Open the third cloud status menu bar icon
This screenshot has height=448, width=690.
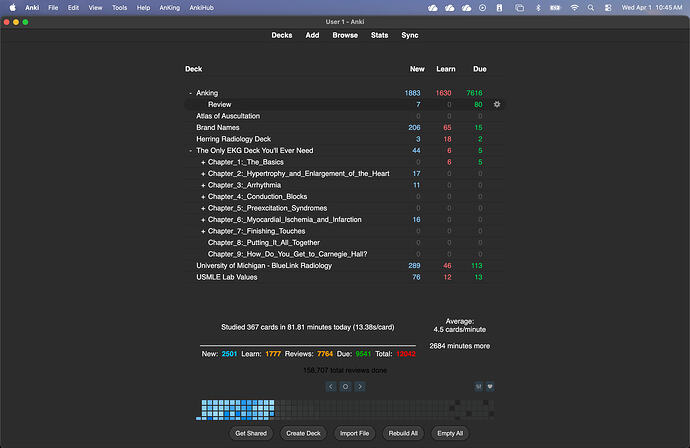tap(466, 7)
